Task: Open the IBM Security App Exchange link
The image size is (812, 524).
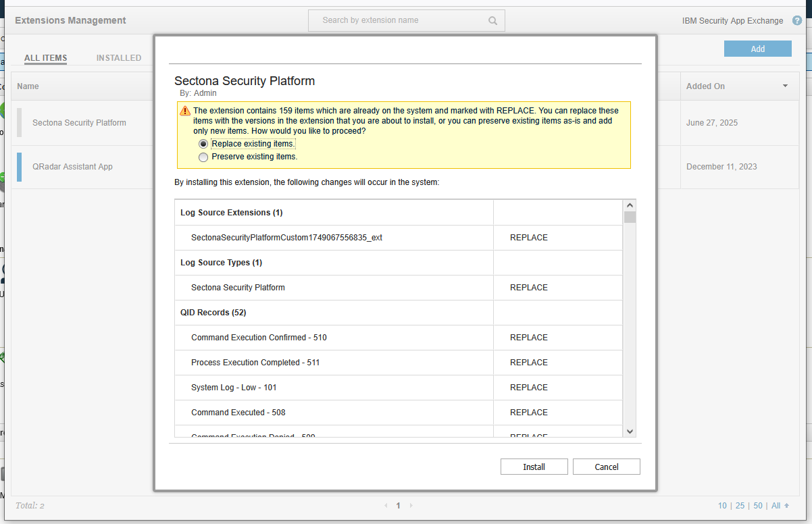Action: pos(732,21)
